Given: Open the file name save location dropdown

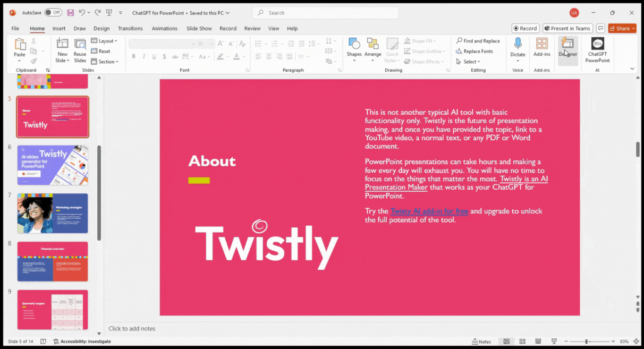Looking at the screenshot, I should (227, 13).
